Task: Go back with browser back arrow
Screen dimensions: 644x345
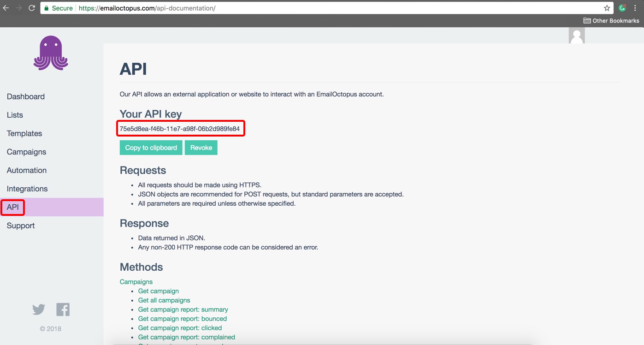Action: point(6,8)
